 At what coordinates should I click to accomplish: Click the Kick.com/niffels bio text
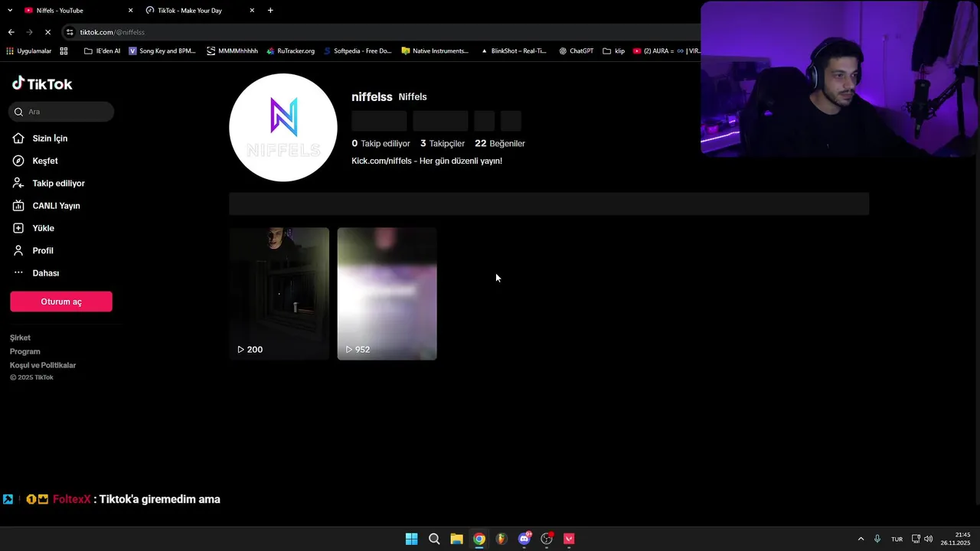[426, 161]
